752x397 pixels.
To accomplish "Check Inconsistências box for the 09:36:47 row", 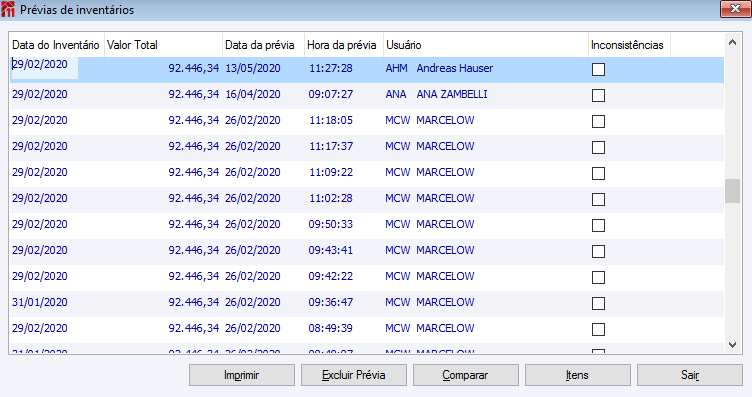I will point(598,303).
